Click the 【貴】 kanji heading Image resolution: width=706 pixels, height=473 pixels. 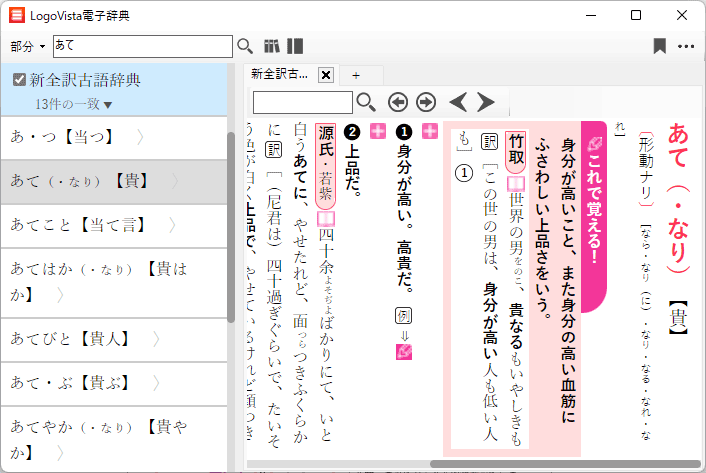(679, 318)
